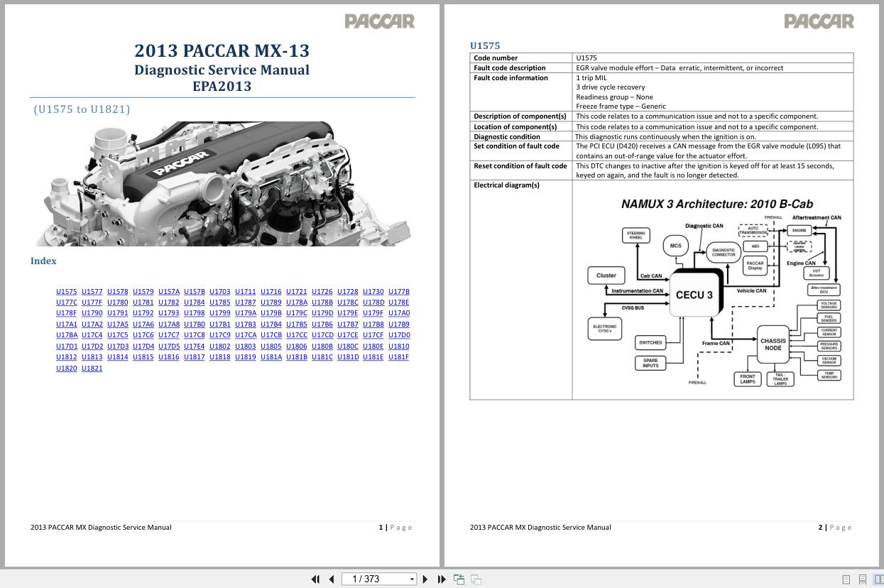This screenshot has width=884, height=588.
Task: Open index link U181A
Action: tap(271, 356)
